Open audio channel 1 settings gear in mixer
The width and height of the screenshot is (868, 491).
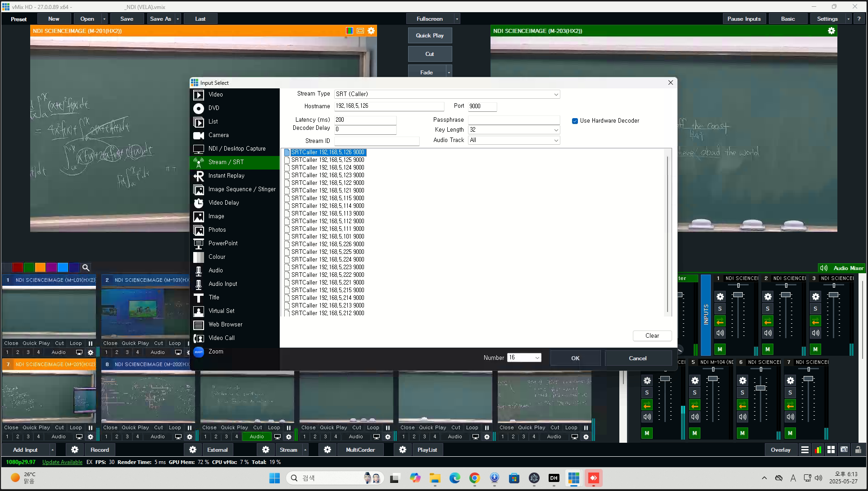click(x=720, y=297)
